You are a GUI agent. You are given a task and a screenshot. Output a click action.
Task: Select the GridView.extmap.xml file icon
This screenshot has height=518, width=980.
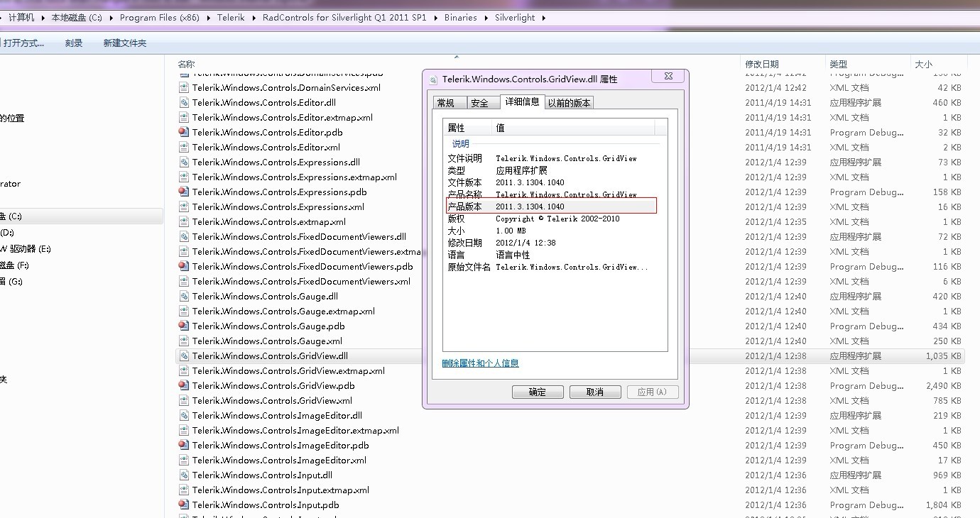tap(184, 371)
